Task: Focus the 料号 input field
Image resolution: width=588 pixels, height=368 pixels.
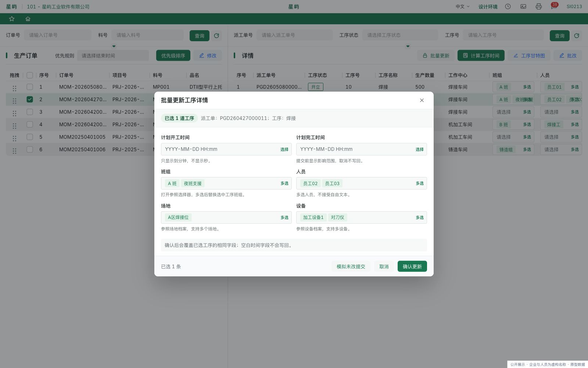Action: 147,35
